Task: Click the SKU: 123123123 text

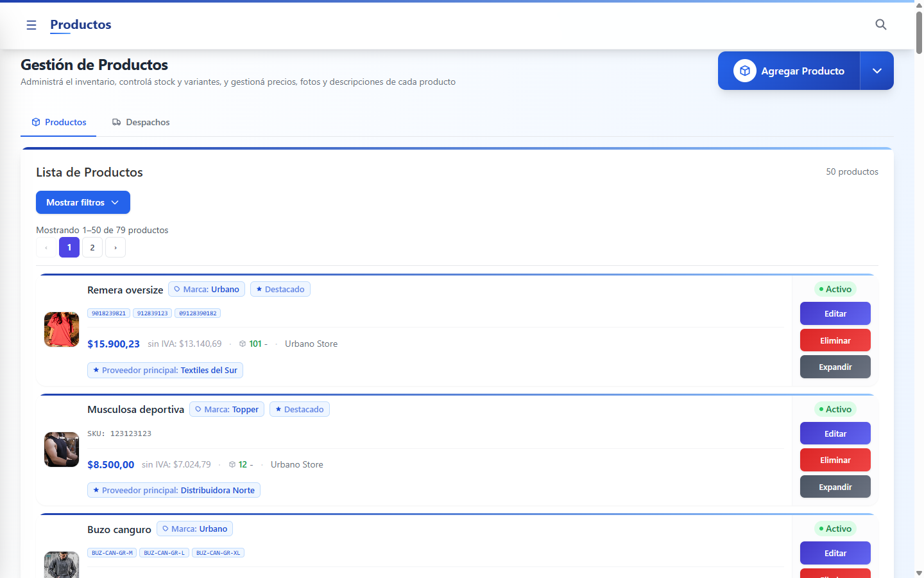Action: (119, 433)
